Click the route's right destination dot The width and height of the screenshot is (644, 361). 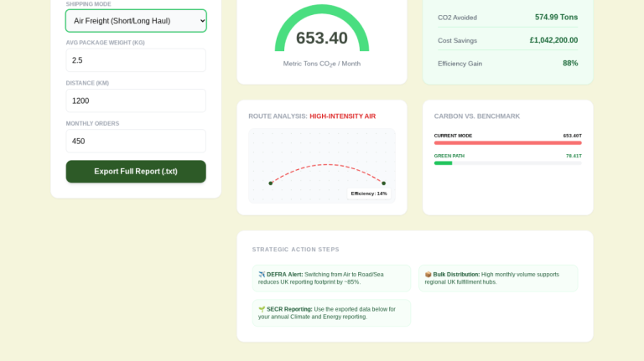point(383,183)
